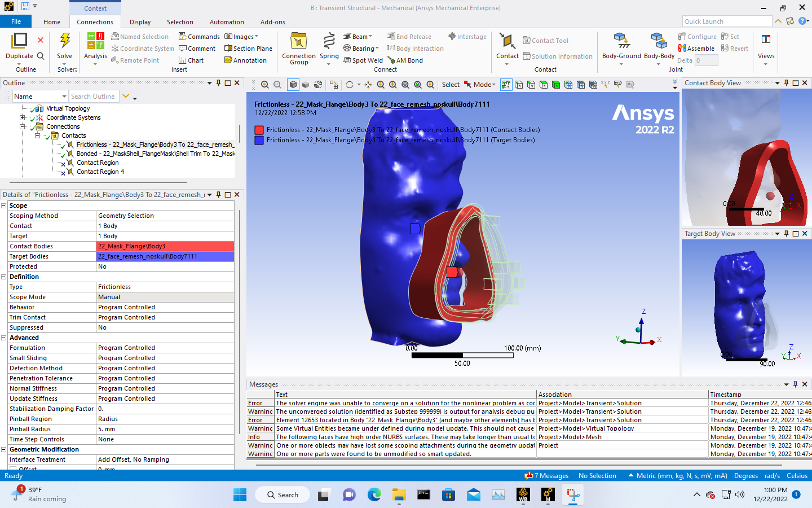Screen dimensions: 812x508
Task: Expand the Coordinate Systems tree node
Action: [22, 118]
